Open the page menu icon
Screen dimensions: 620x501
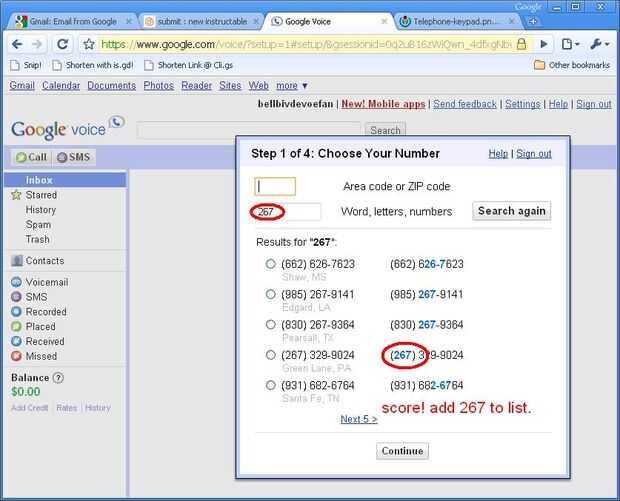coord(570,44)
